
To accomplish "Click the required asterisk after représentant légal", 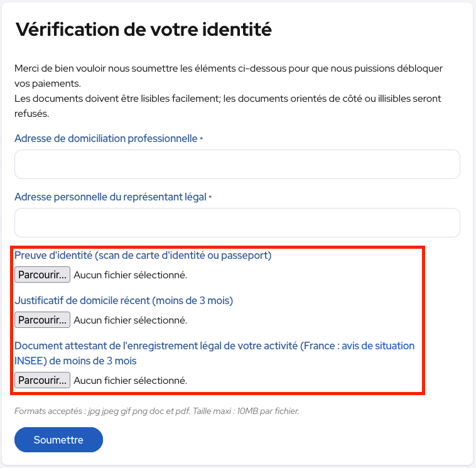I will 210,197.
